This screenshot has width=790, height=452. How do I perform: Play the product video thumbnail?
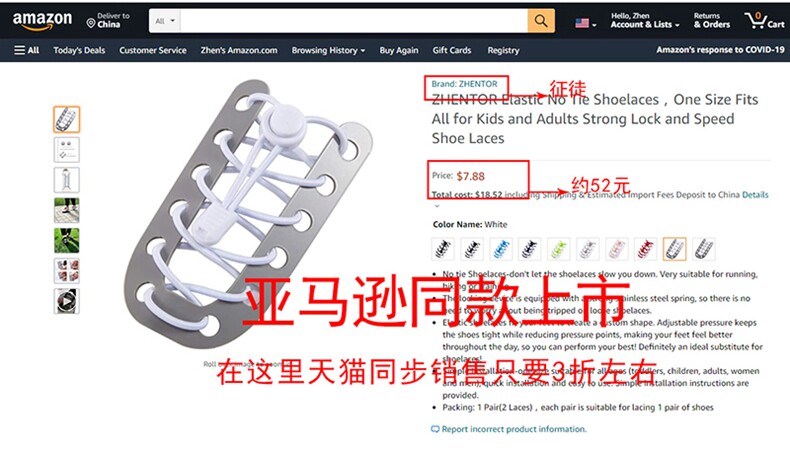[x=67, y=301]
